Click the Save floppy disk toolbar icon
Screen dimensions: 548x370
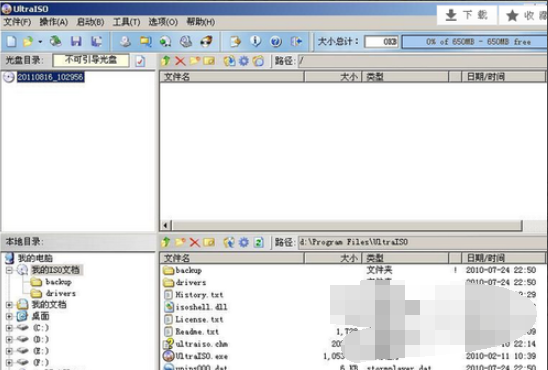76,41
